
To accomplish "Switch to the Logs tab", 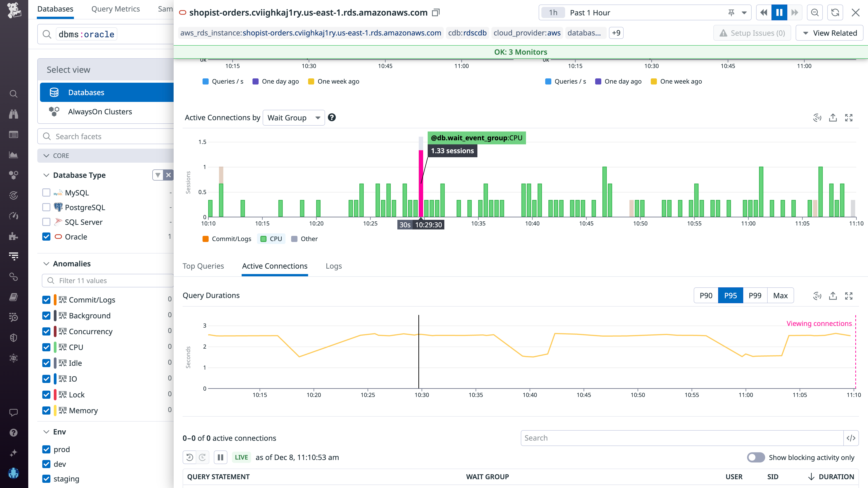I will pos(334,266).
